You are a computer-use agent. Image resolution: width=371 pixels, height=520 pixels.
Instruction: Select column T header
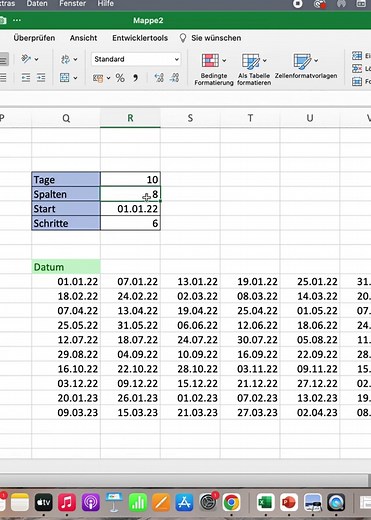[250, 118]
